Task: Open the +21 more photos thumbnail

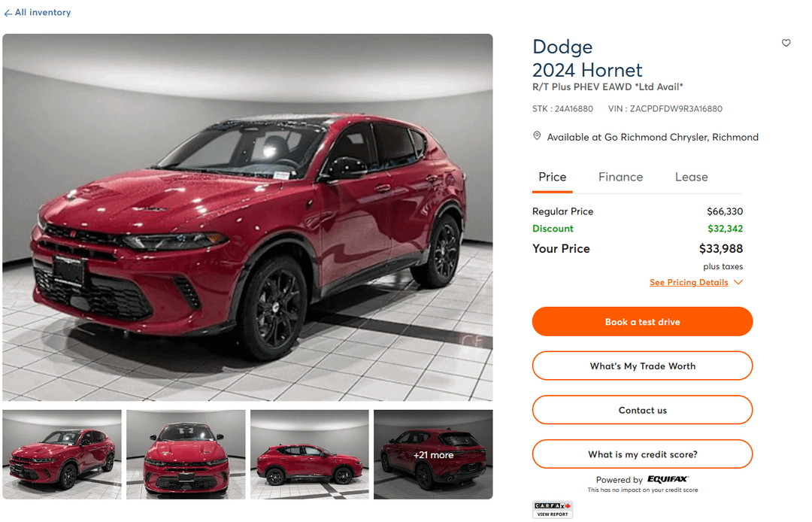Action: pos(433,454)
